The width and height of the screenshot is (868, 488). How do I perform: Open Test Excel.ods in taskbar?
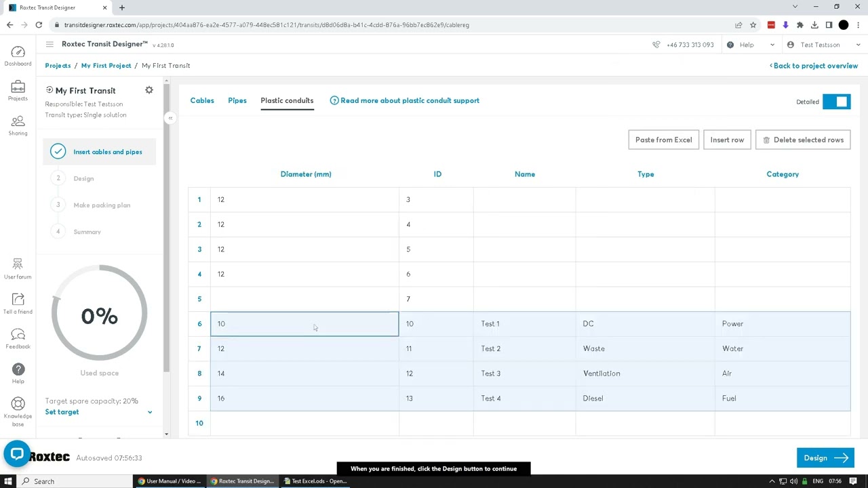click(x=315, y=481)
